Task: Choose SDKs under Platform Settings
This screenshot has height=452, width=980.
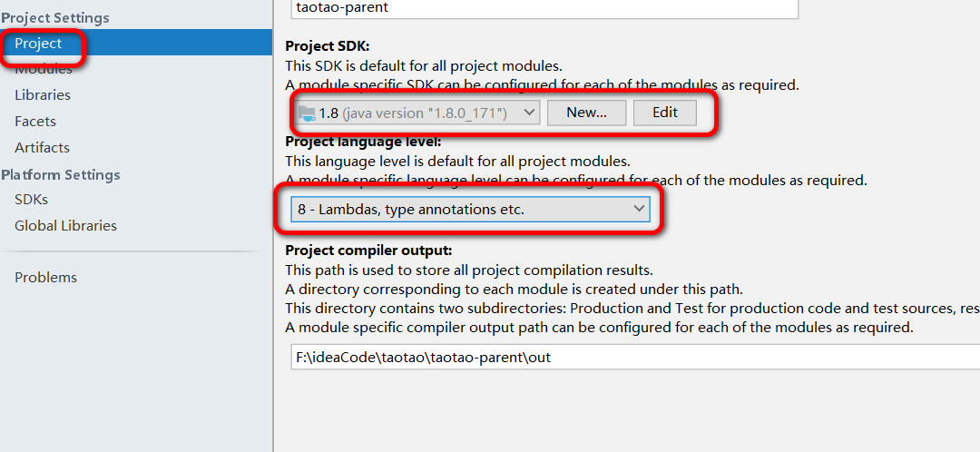Action: (31, 200)
